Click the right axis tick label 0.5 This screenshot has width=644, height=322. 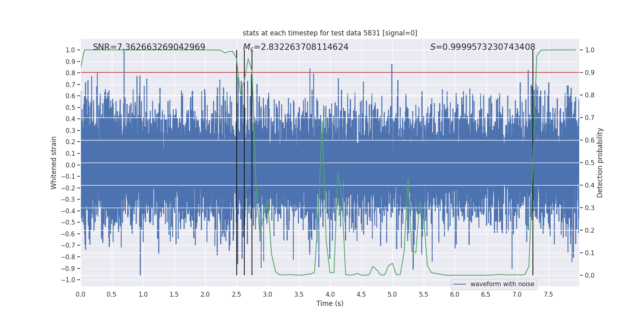pos(590,163)
